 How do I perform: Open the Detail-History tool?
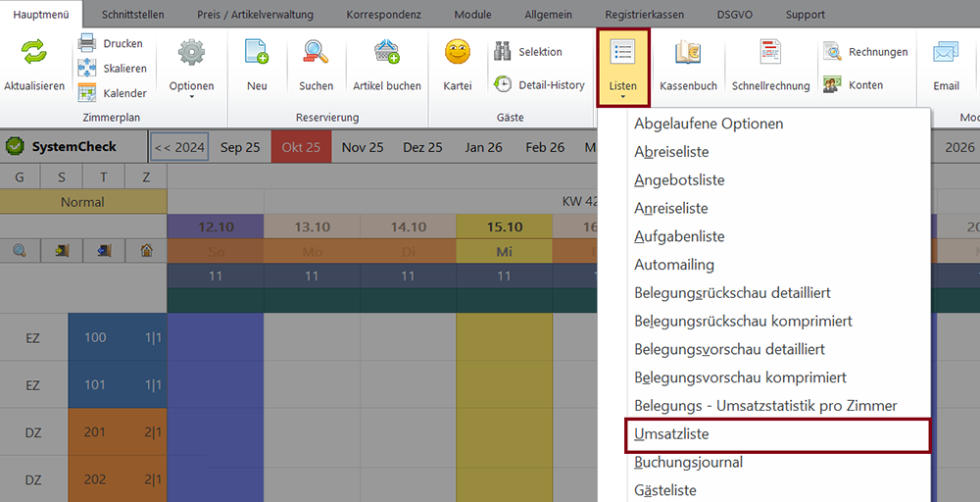coord(540,85)
